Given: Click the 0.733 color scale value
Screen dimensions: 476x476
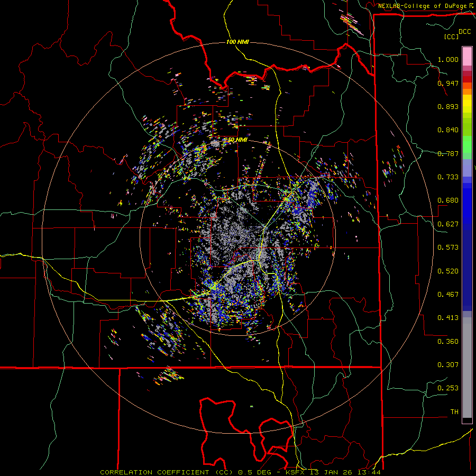Looking at the screenshot, I should point(448,177).
